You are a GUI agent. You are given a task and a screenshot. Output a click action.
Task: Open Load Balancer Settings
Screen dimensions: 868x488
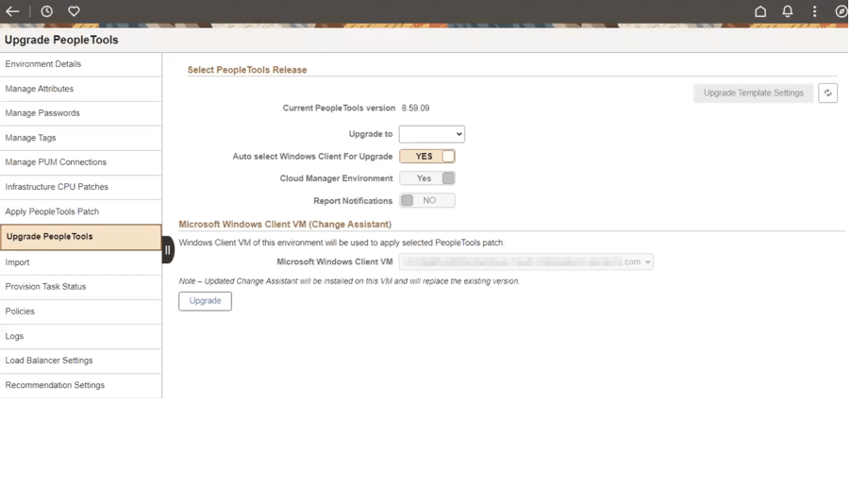pyautogui.click(x=81, y=361)
